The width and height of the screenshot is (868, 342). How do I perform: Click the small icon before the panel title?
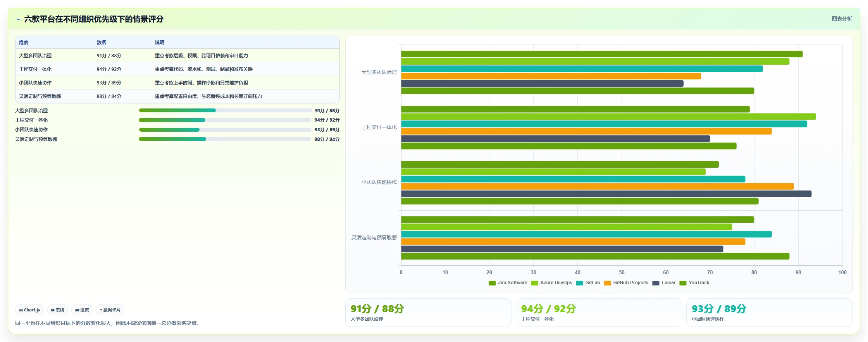[18, 19]
